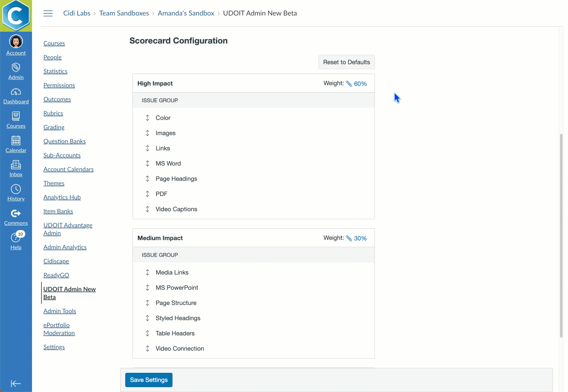Collapse the global navigation sidebar

16,383
